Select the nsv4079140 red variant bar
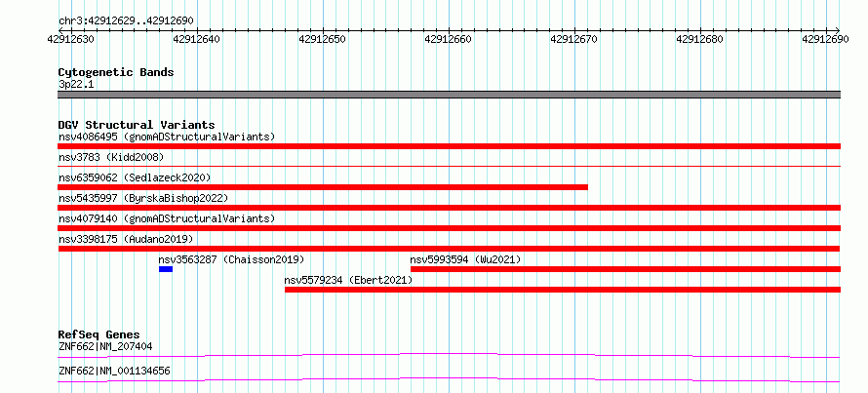 [449, 228]
